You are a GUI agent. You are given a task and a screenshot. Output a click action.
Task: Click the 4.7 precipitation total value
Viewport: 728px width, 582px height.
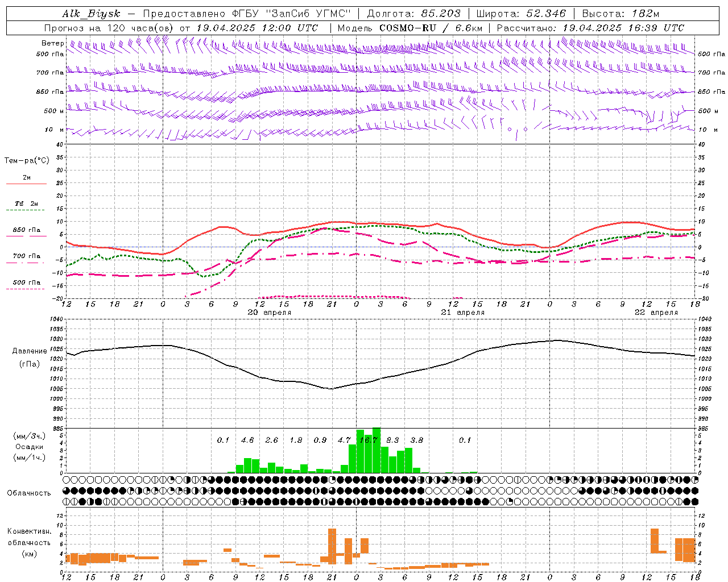(x=344, y=440)
